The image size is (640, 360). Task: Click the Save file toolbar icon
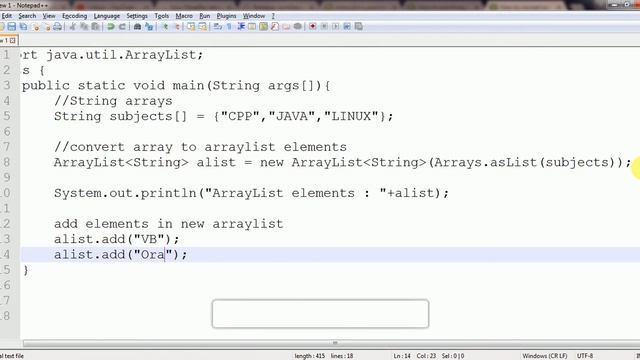(12, 27)
